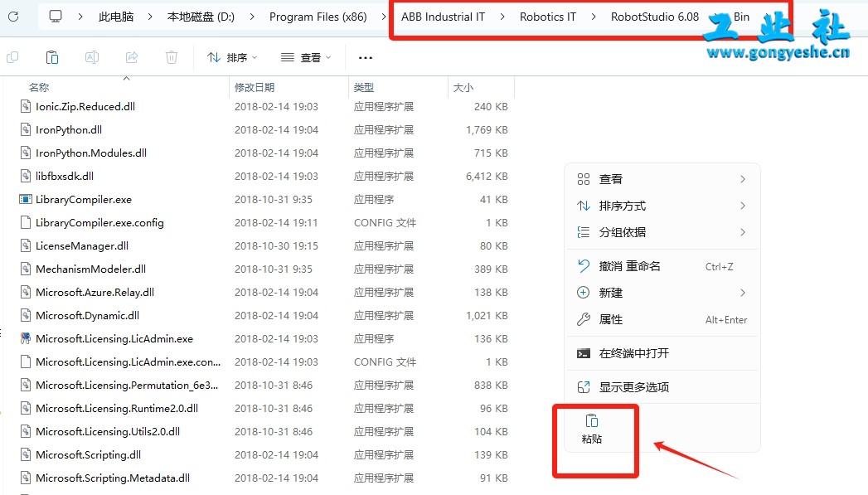Click the computer monitor icon in the breadcrumb

(56, 17)
